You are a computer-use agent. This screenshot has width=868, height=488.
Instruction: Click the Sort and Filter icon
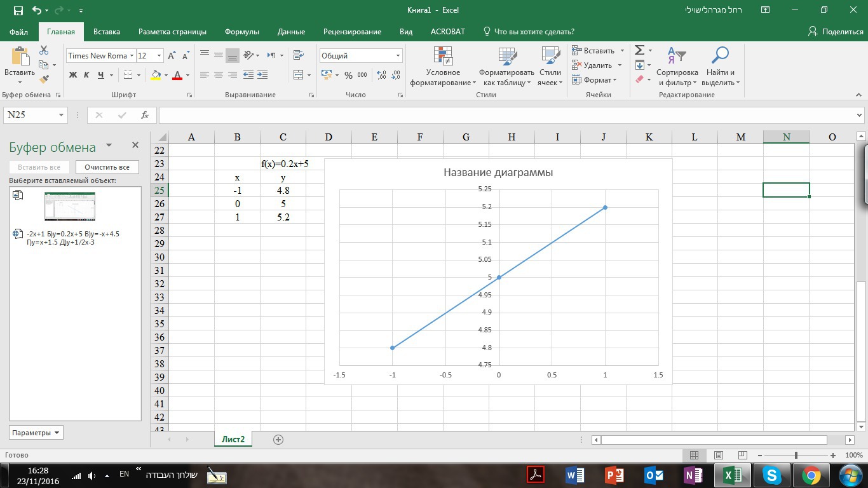pos(677,67)
